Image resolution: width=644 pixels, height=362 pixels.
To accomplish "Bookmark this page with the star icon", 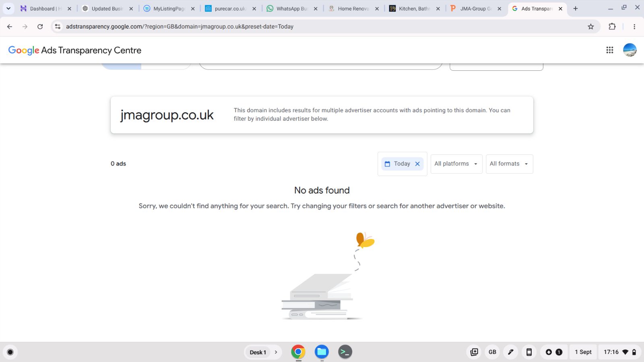I will point(591,27).
